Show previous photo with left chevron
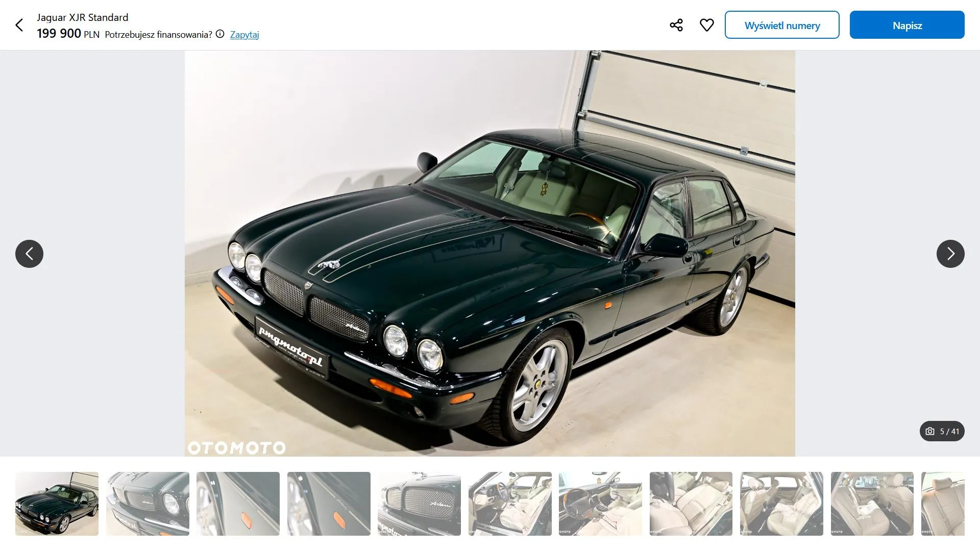This screenshot has height=551, width=980. 29,254
